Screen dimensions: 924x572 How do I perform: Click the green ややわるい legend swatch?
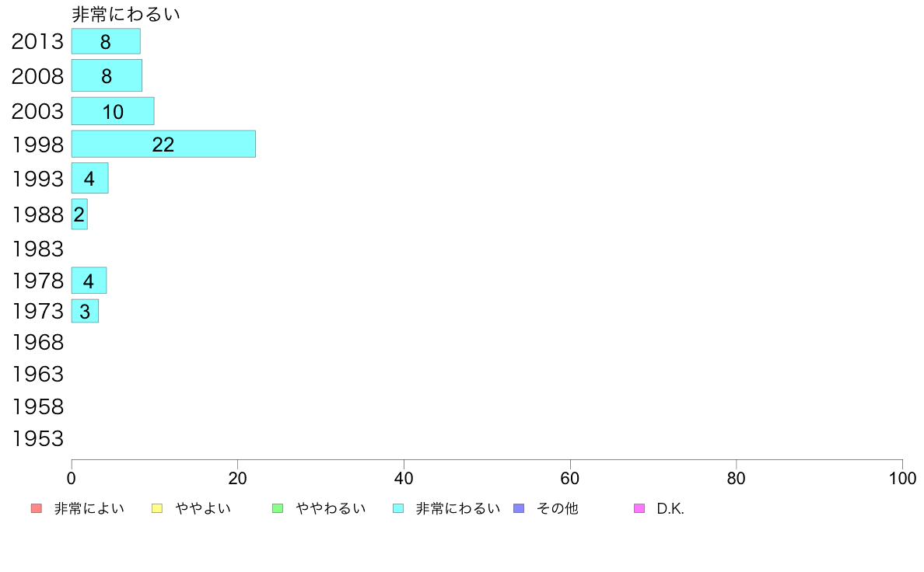pos(278,508)
